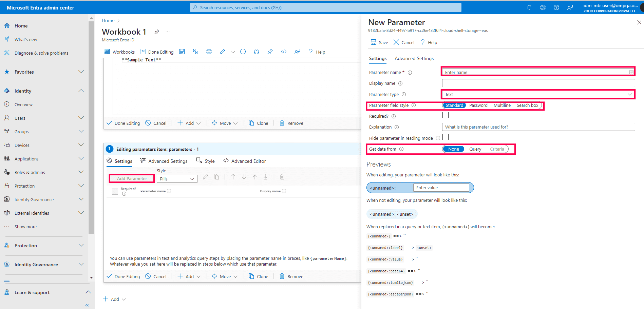Enable the Required checkbox for the parameter

click(x=445, y=115)
